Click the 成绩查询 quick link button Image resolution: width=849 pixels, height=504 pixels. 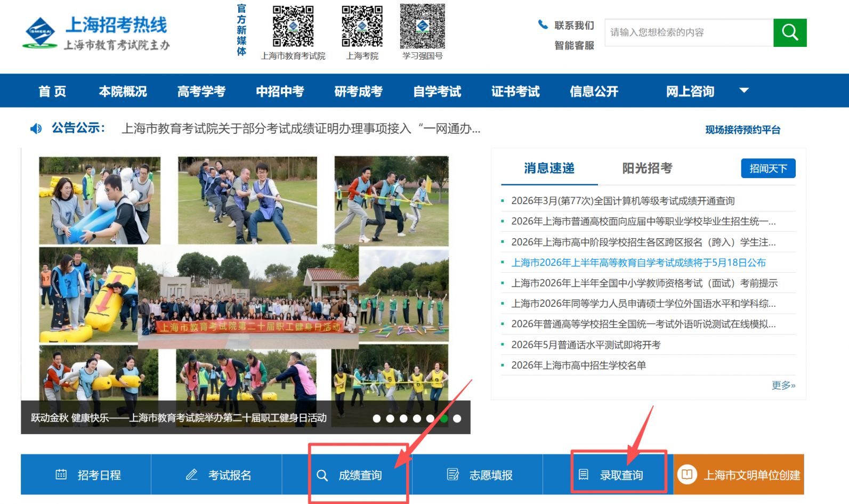click(347, 475)
